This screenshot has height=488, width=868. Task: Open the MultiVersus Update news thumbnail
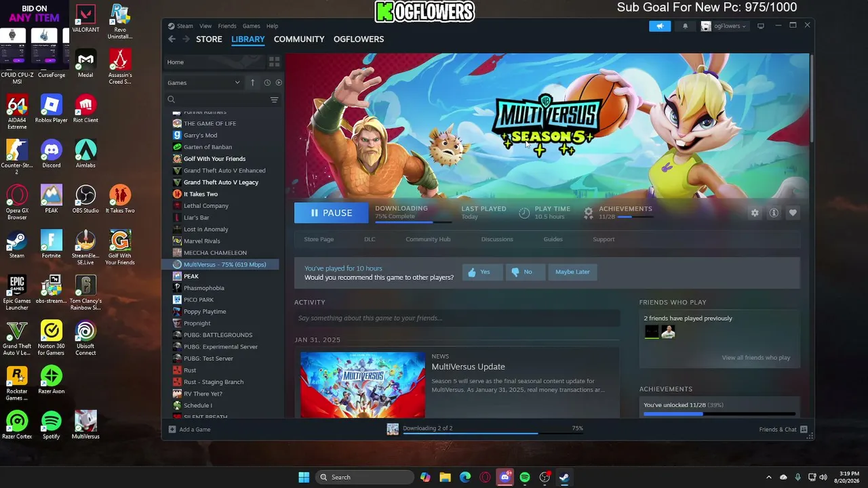363,384
